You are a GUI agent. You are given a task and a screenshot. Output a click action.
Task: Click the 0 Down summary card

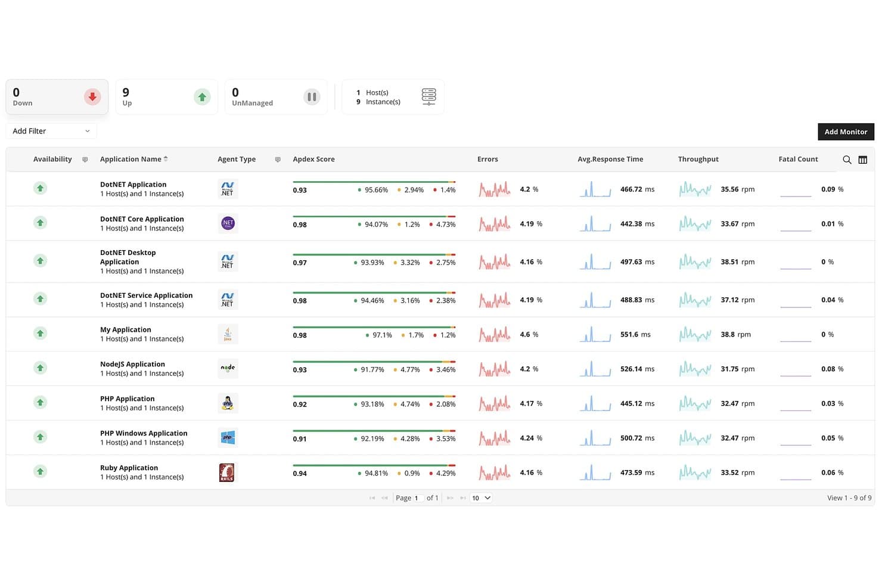pyautogui.click(x=57, y=97)
